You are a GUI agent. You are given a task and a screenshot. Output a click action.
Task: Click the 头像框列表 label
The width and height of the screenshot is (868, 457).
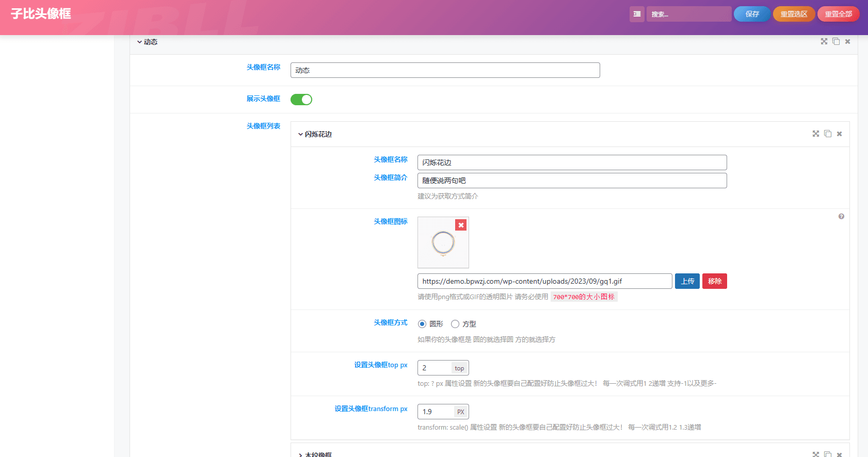pos(263,126)
